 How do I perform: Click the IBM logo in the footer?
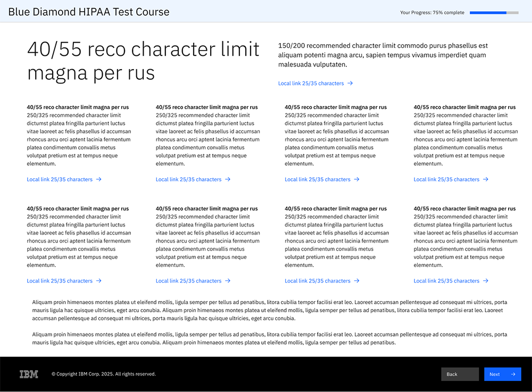29,374
